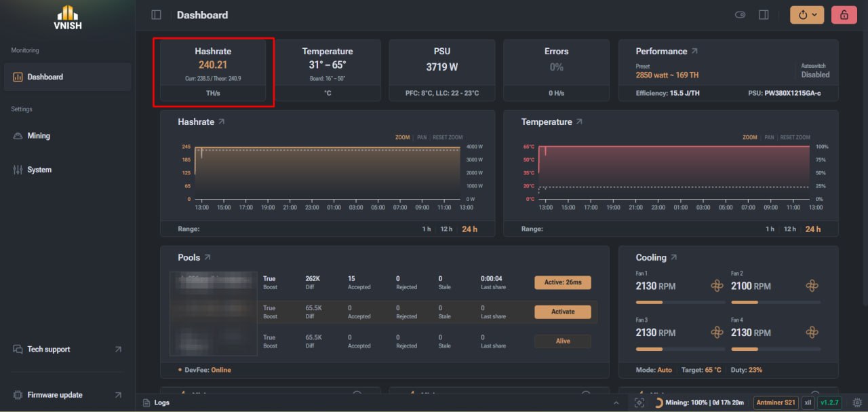Open the Logs panel
This screenshot has height=412, width=868.
click(x=157, y=402)
